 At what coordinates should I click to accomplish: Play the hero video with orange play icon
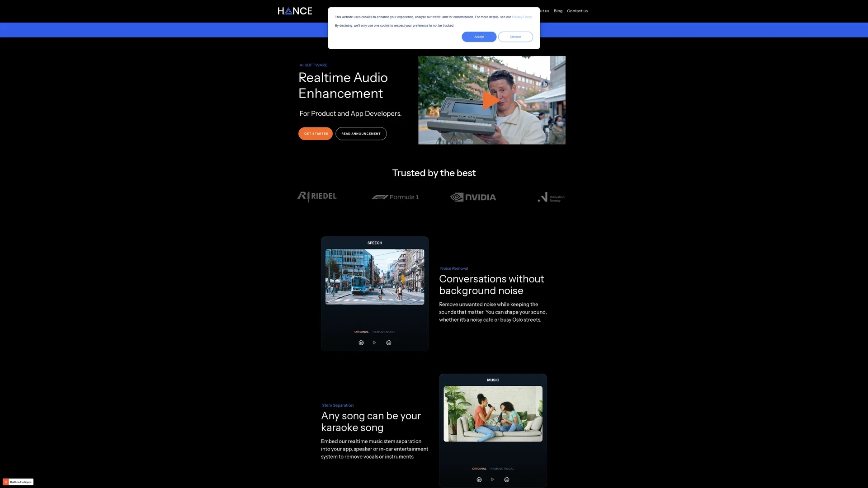coord(491,100)
